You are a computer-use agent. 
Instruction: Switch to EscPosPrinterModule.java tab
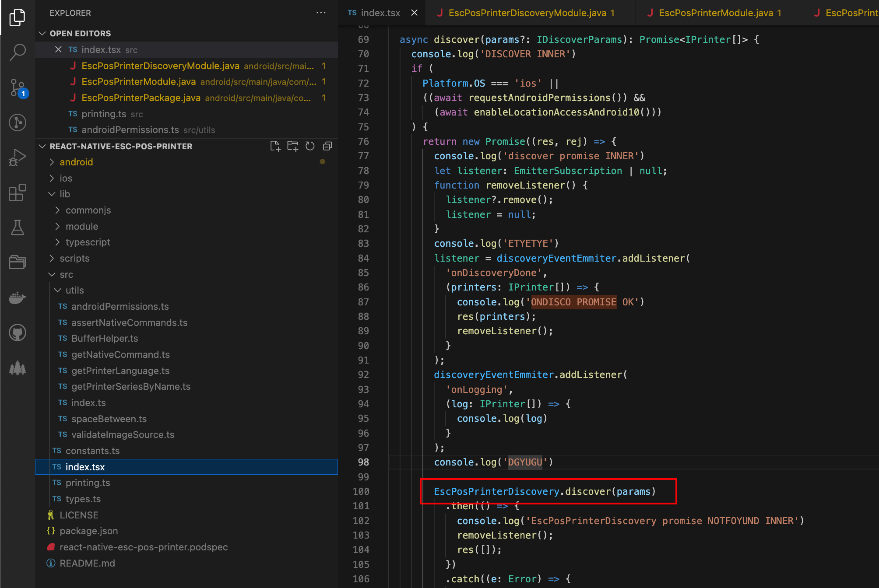pyautogui.click(x=716, y=13)
